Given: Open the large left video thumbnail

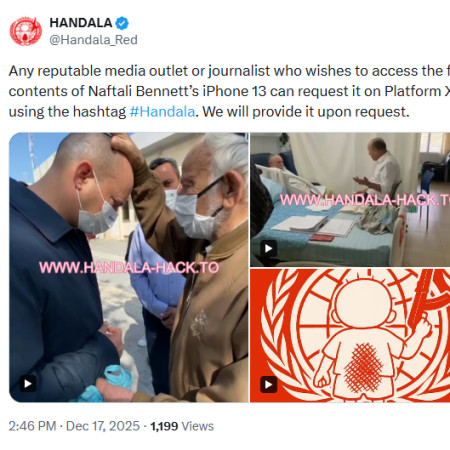Looking at the screenshot, I should click(x=129, y=267).
